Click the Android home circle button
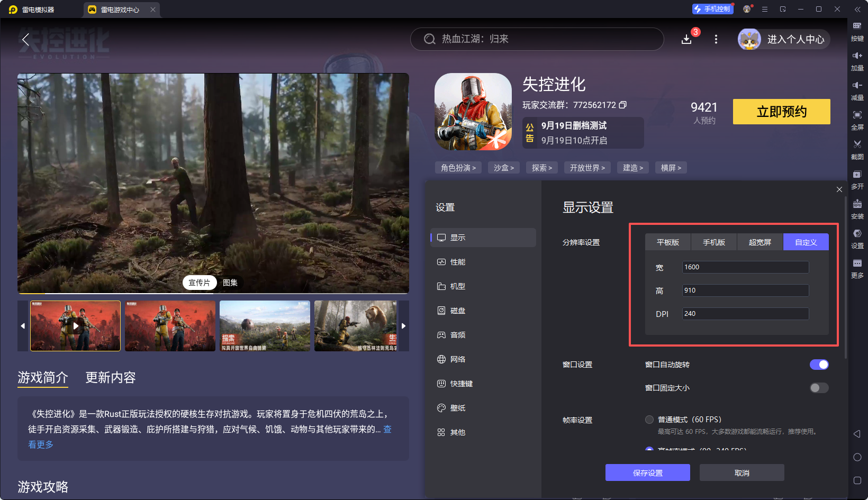The width and height of the screenshot is (868, 500). 857,457
